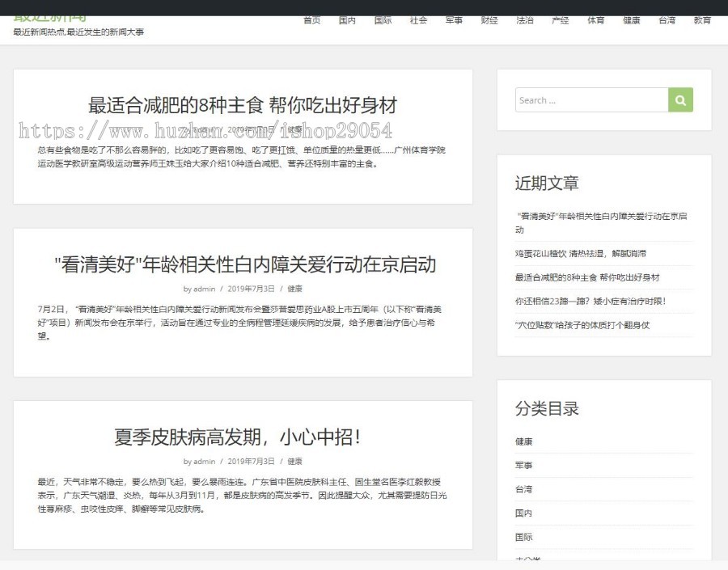Select 国际 category in sidebar list
Viewport: 728px width, 570px height.
524,537
